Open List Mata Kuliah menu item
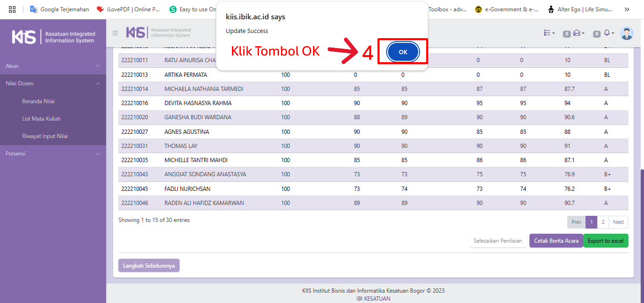 [41, 119]
